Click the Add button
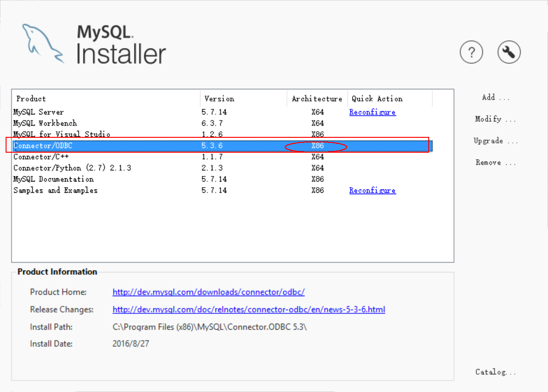 click(495, 97)
